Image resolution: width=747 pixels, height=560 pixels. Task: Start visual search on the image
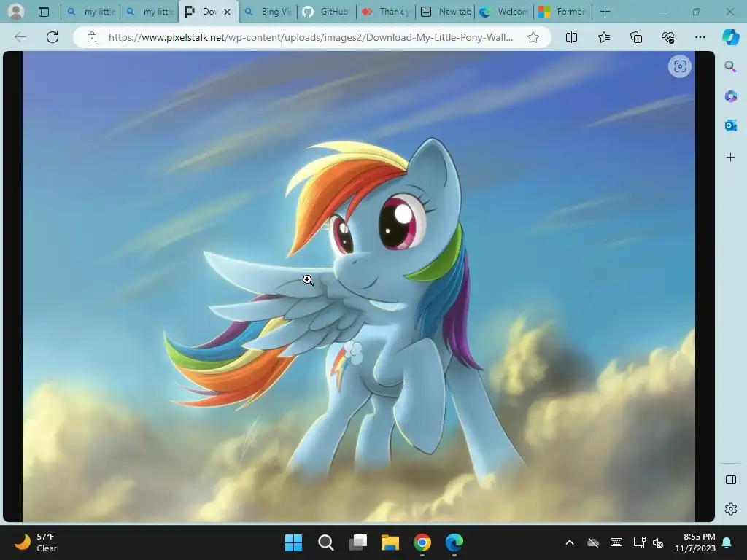[680, 66]
